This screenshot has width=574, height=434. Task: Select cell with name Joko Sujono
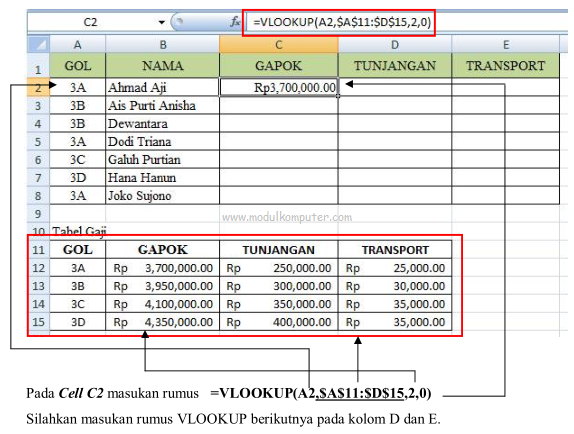click(163, 195)
